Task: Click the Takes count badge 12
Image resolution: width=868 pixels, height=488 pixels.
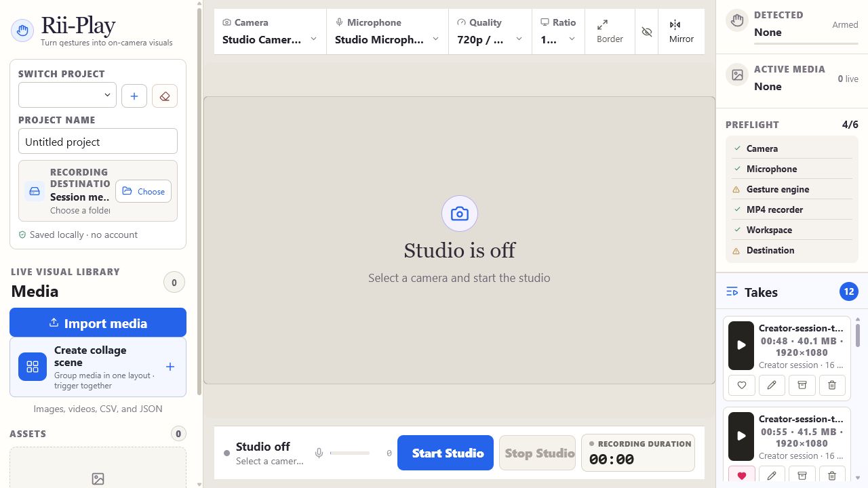Action: coord(848,292)
